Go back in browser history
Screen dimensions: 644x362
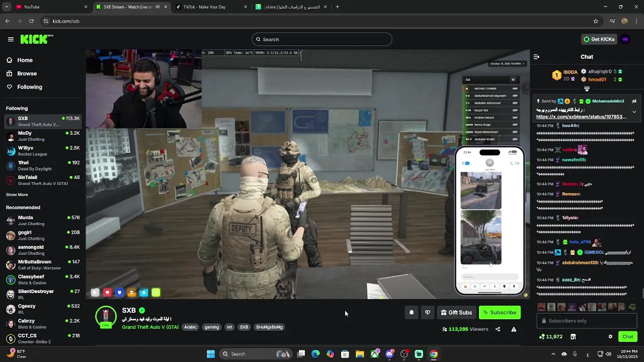pyautogui.click(x=7, y=21)
